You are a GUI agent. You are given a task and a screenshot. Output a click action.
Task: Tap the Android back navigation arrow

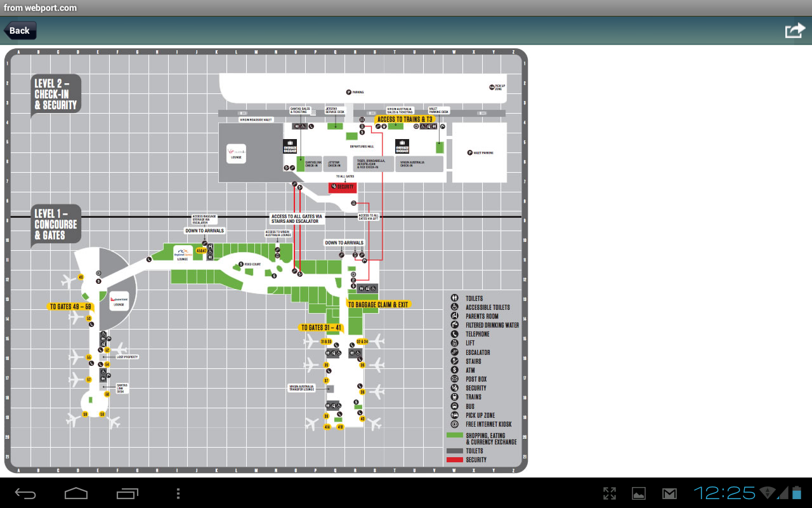pyautogui.click(x=26, y=493)
